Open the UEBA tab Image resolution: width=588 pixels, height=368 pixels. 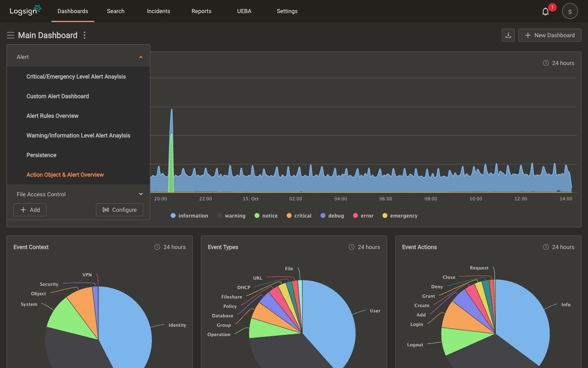point(244,11)
